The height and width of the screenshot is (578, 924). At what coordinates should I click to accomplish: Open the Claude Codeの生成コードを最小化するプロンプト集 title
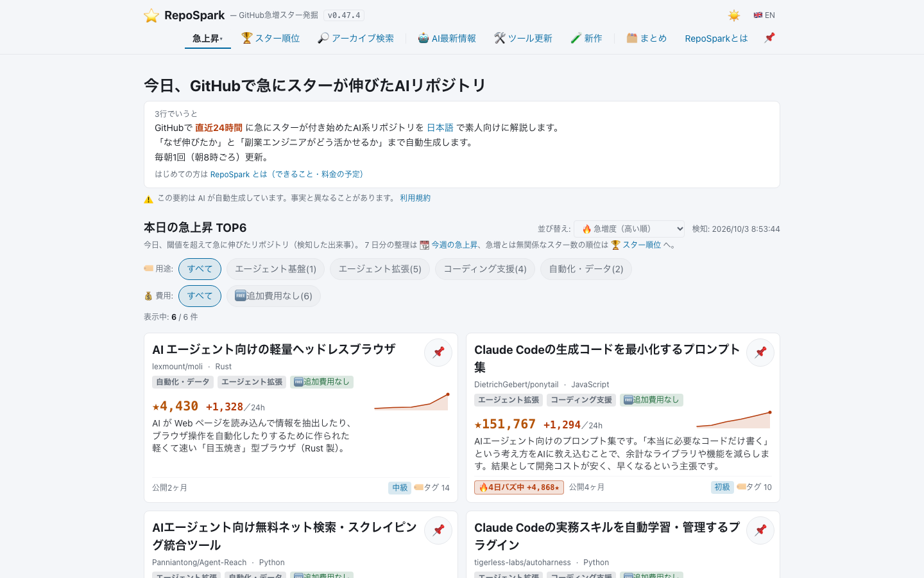(x=607, y=358)
